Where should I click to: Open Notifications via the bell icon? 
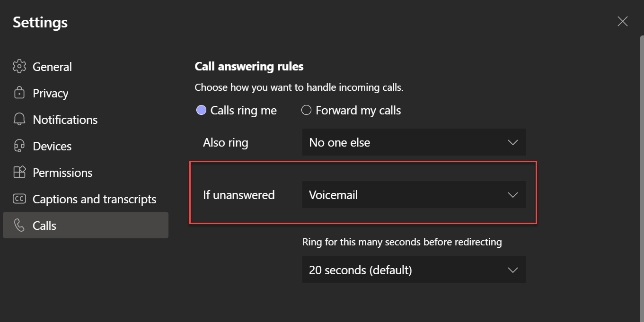(x=19, y=119)
